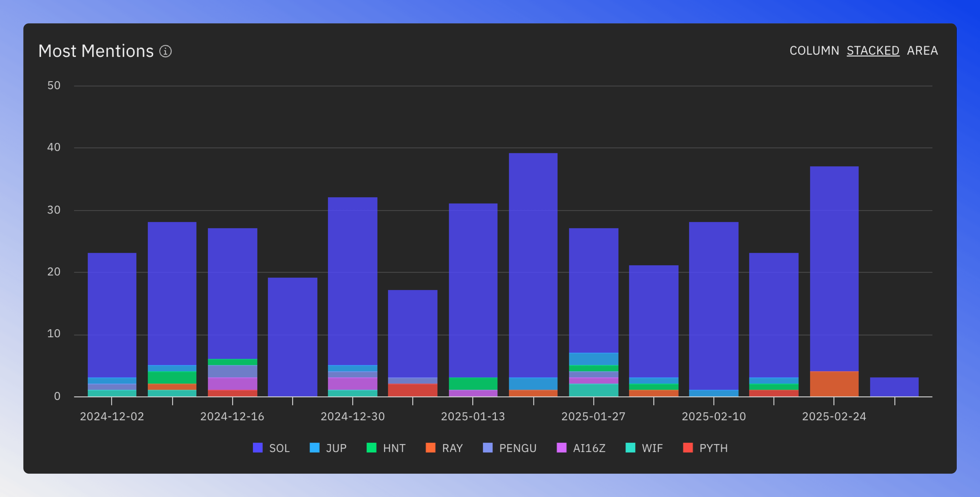
Task: Click the SOL bar for 2025-02-10
Action: (714, 306)
